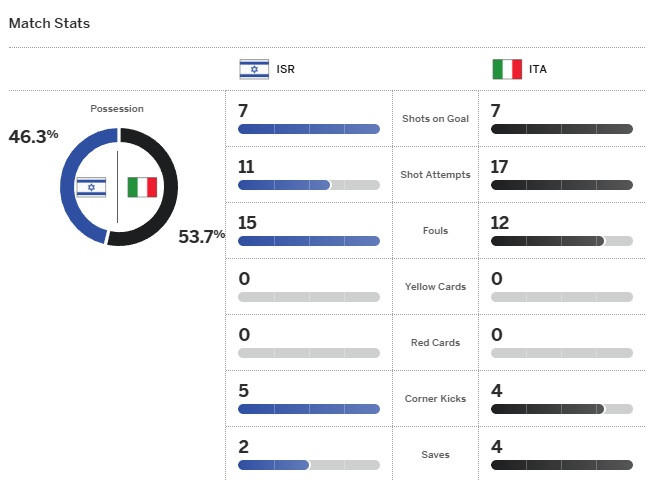
Task: Select the ISR team label
Action: point(286,69)
